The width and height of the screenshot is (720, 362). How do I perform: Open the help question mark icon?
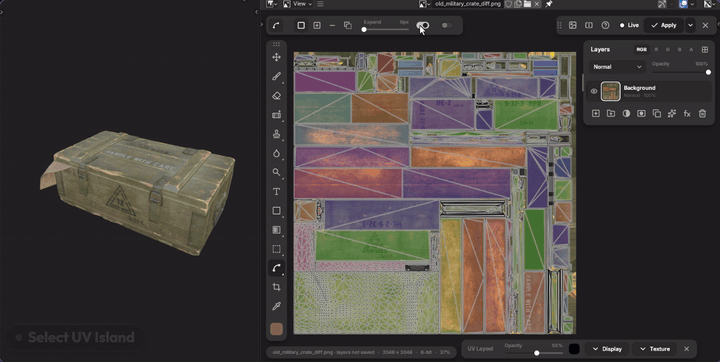tap(605, 25)
